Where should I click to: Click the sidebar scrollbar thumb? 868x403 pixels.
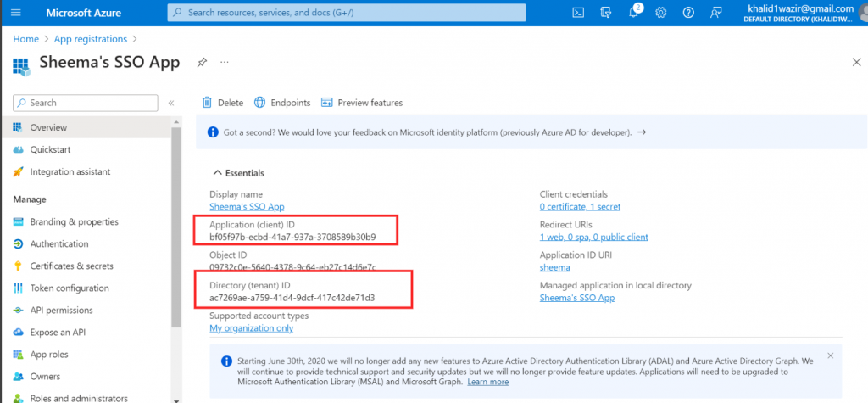coord(176,227)
